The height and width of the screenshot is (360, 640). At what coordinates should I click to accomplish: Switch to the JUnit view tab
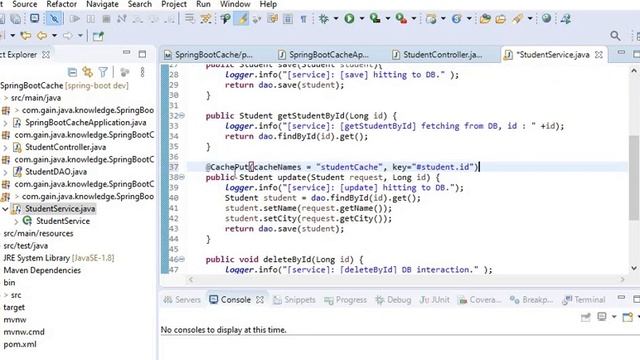(x=435, y=300)
